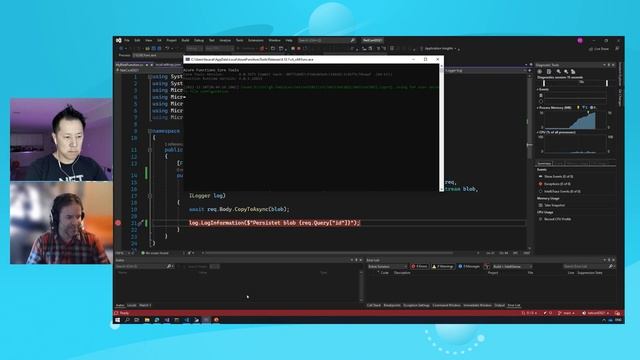
Task: Switch to Exception Settings tab
Action: pyautogui.click(x=416, y=305)
